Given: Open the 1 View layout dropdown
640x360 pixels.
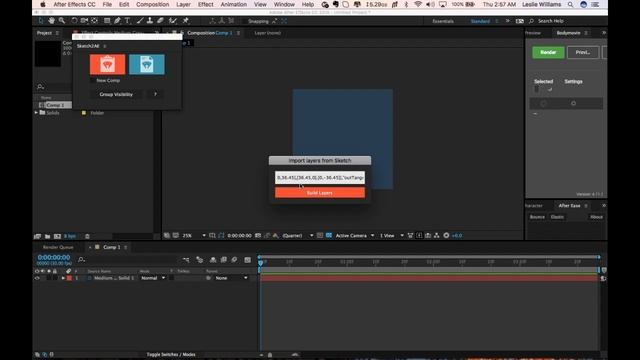Looking at the screenshot, I should coord(391,236).
